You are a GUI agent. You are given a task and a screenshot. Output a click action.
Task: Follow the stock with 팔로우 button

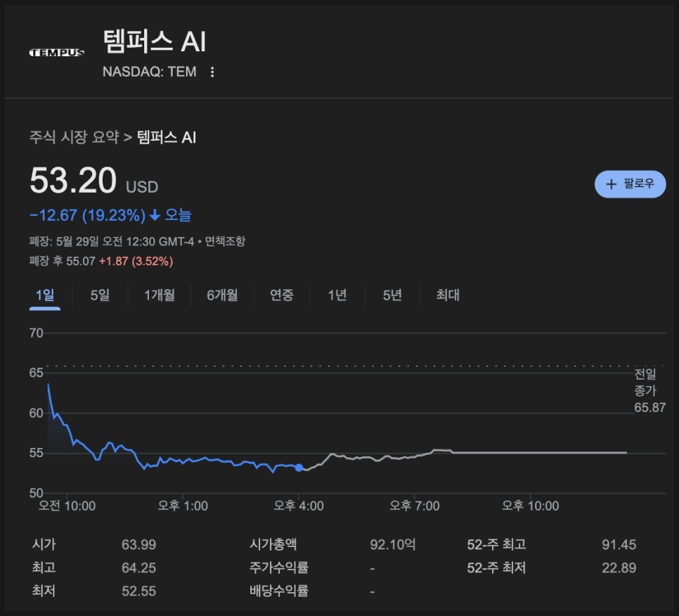click(630, 184)
